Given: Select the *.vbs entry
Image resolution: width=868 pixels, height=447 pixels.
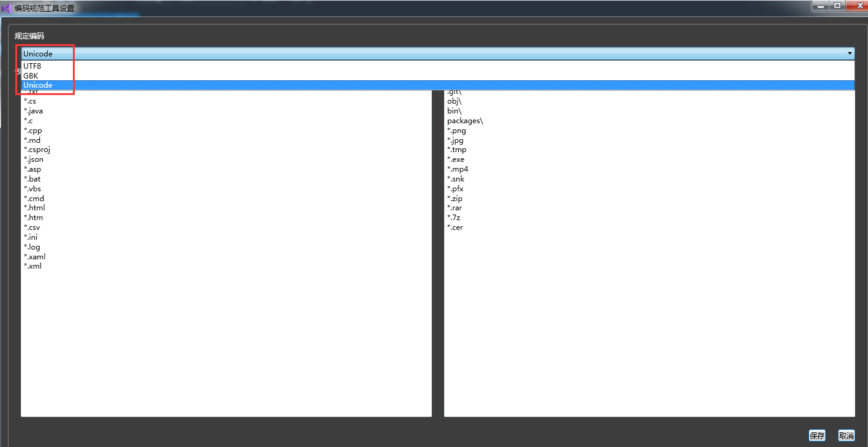Looking at the screenshot, I should 32,189.
